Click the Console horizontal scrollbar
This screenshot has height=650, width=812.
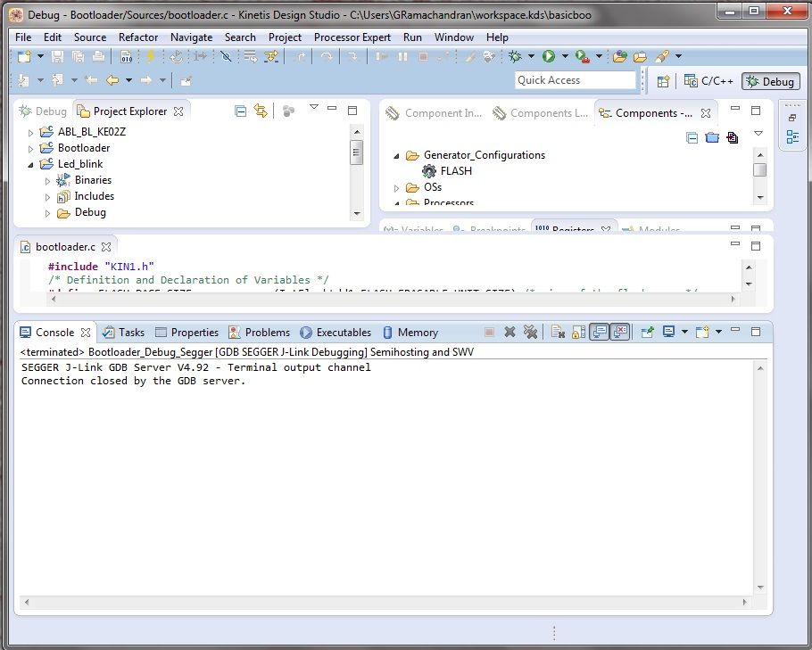pyautogui.click(x=385, y=602)
